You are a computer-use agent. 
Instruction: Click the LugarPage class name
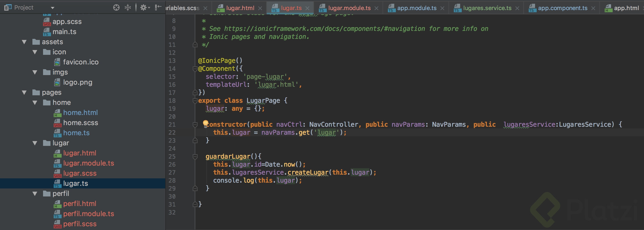[263, 101]
